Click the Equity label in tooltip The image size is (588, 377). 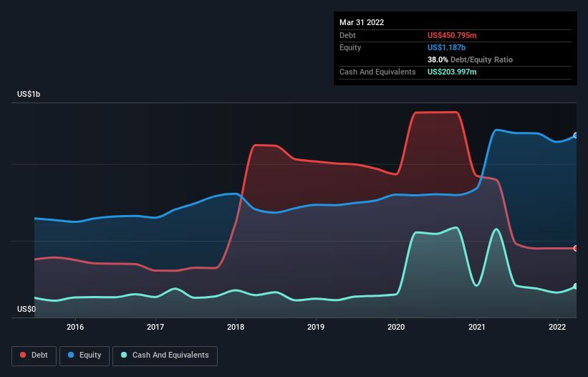350,47
